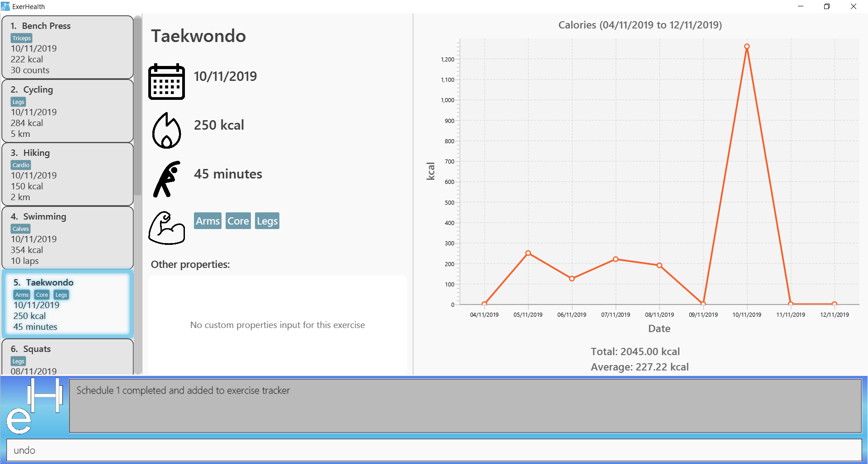Click the 05/11/2019 chart data point
Image resolution: width=868 pixels, height=464 pixels.
(528, 253)
